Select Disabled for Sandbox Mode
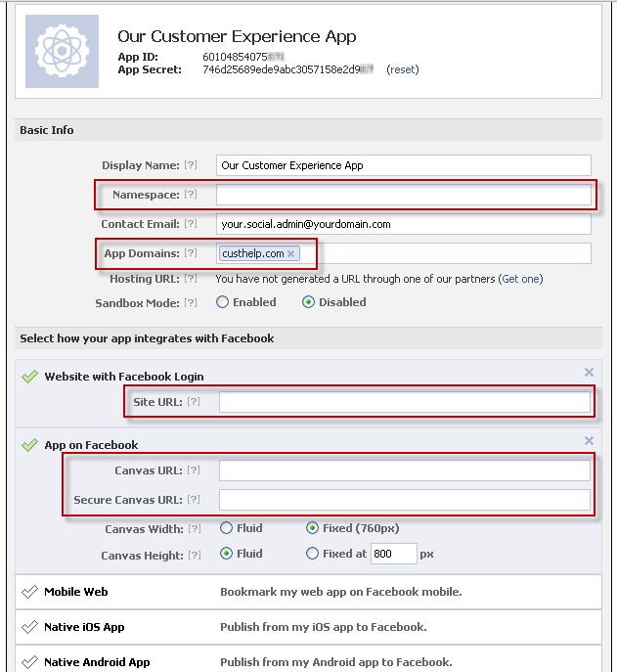This screenshot has width=617, height=672. (309, 302)
